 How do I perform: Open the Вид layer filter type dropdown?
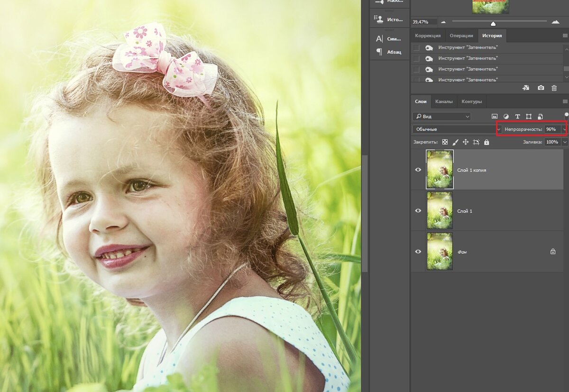click(x=441, y=116)
